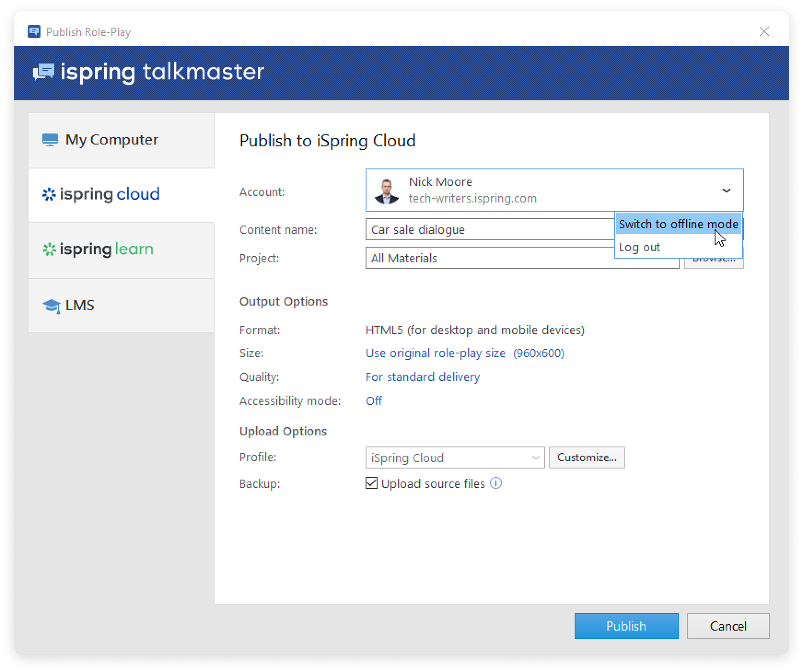Click the tech-writers.ispring.com account text
Viewport: 803px width, 672px height.
pyautogui.click(x=472, y=198)
